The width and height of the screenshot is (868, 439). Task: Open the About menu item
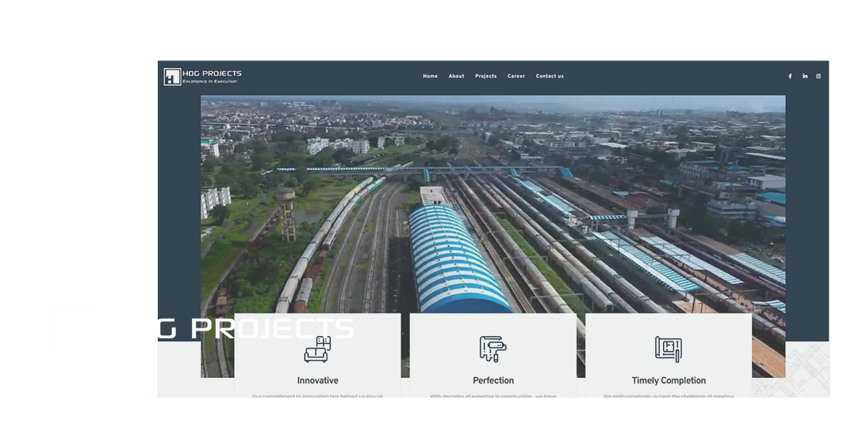pyautogui.click(x=456, y=77)
